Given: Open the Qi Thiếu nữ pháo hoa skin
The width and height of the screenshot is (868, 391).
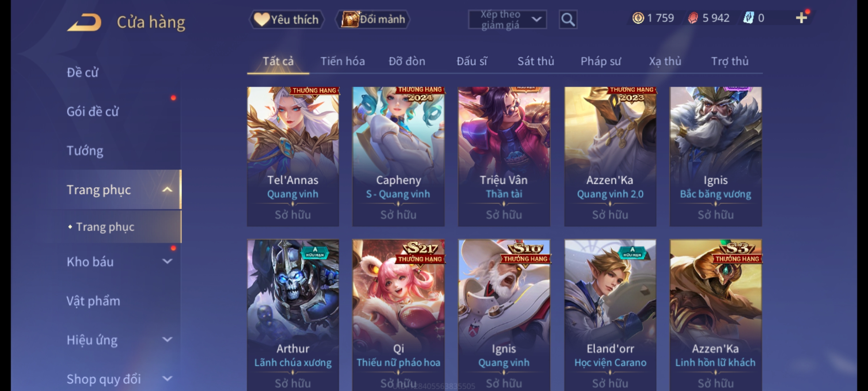Looking at the screenshot, I should [399, 315].
